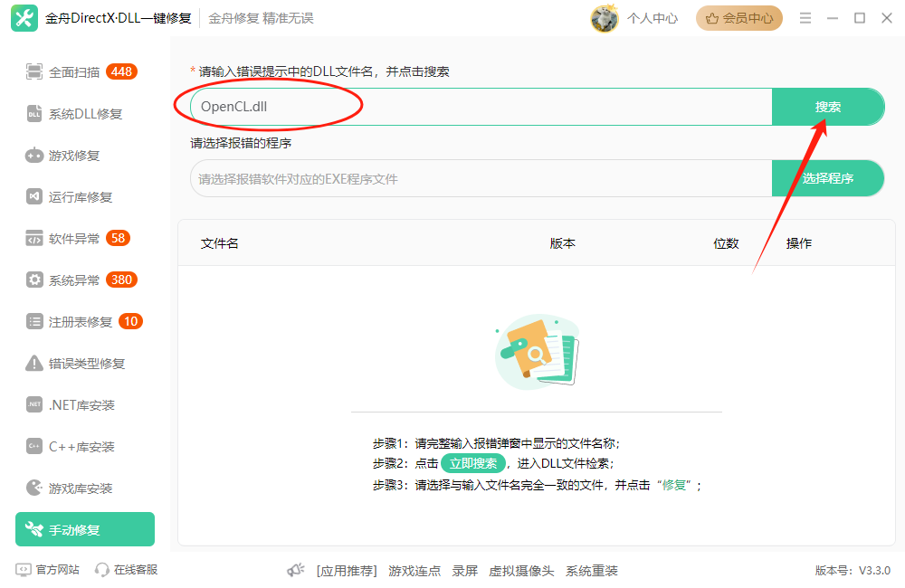Click the 58 badge on 软件异常
The image size is (905, 588).
(119, 238)
